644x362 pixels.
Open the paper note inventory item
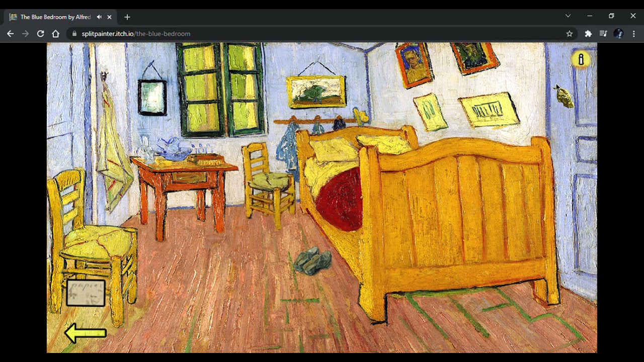[x=86, y=293]
